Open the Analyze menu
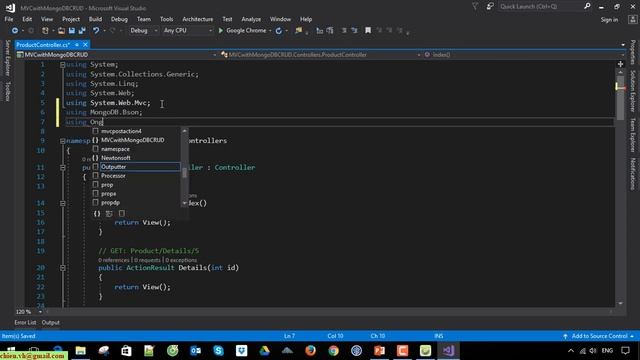 tap(251, 19)
